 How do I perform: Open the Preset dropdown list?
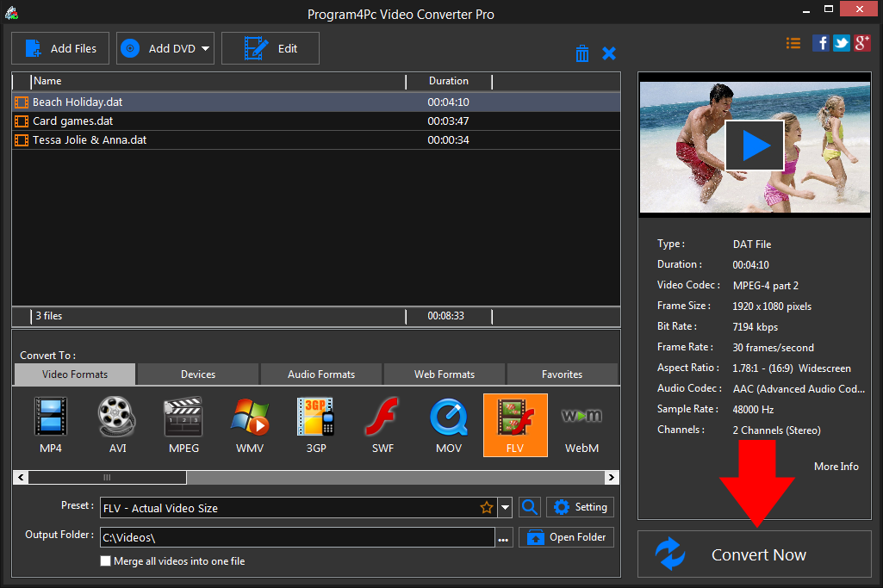click(x=506, y=508)
